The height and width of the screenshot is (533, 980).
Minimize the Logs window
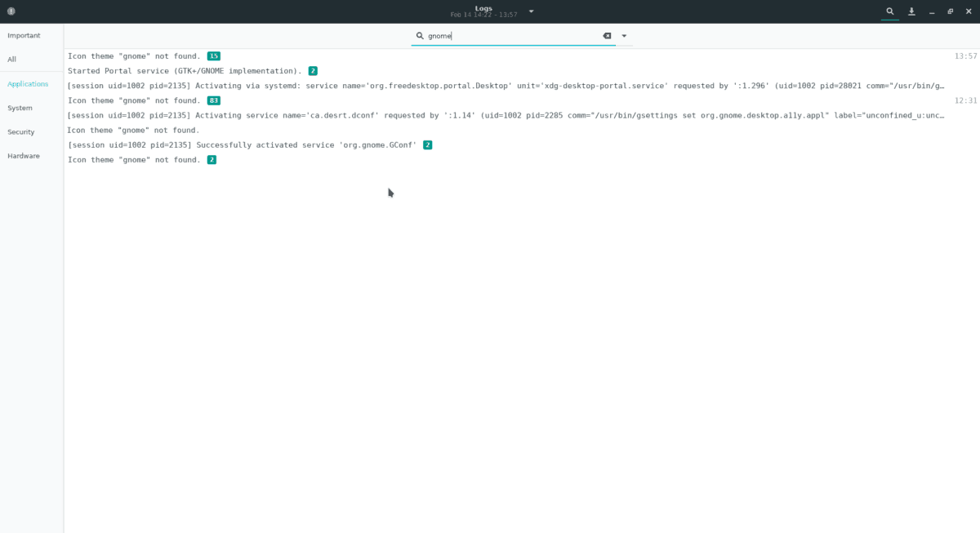[x=932, y=11]
